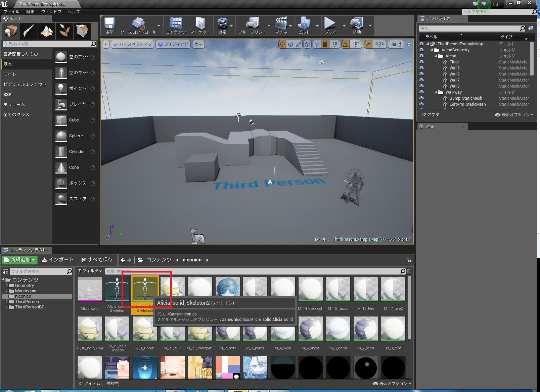
Task: Open the ライティング lit mode dropdown
Action: point(173,44)
